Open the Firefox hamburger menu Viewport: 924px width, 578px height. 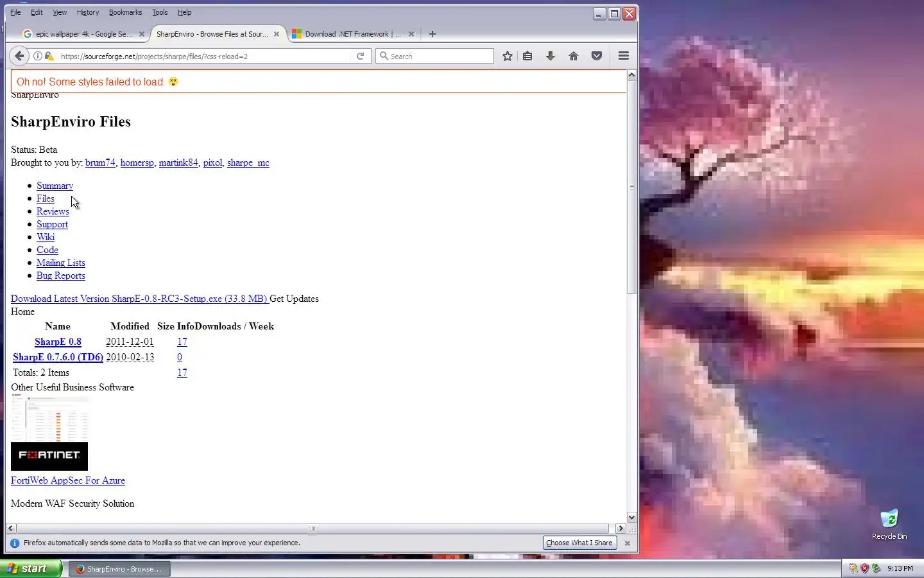tap(623, 56)
